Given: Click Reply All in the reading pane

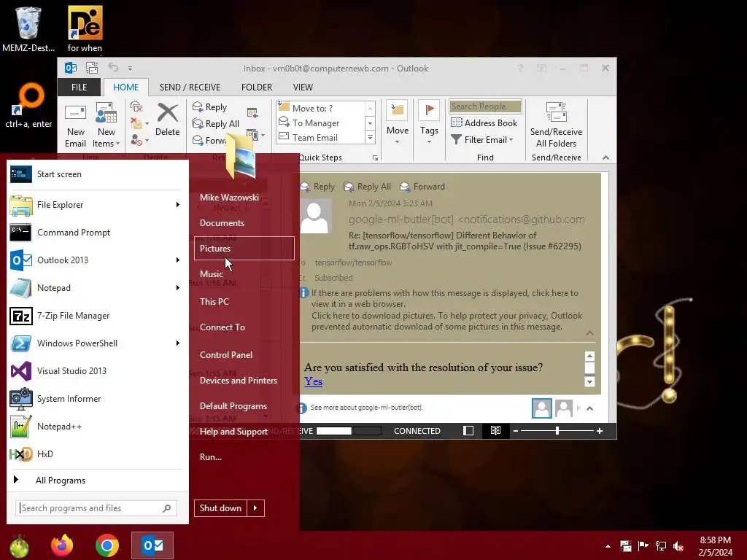Looking at the screenshot, I should tap(368, 187).
